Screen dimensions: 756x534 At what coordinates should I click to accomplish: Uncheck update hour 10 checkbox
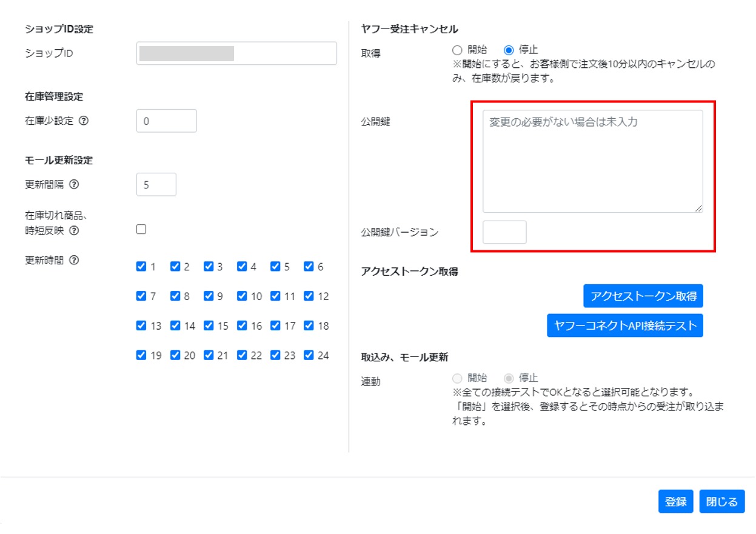[242, 296]
